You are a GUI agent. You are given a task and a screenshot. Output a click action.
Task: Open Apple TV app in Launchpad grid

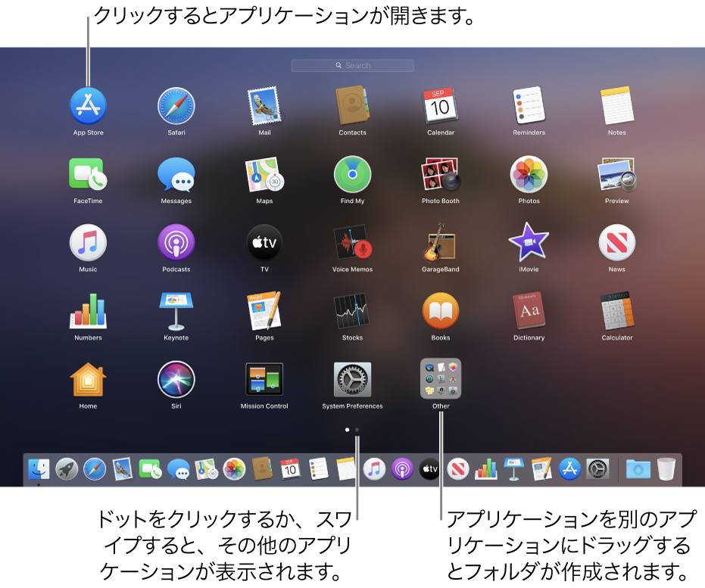pyautogui.click(x=264, y=243)
